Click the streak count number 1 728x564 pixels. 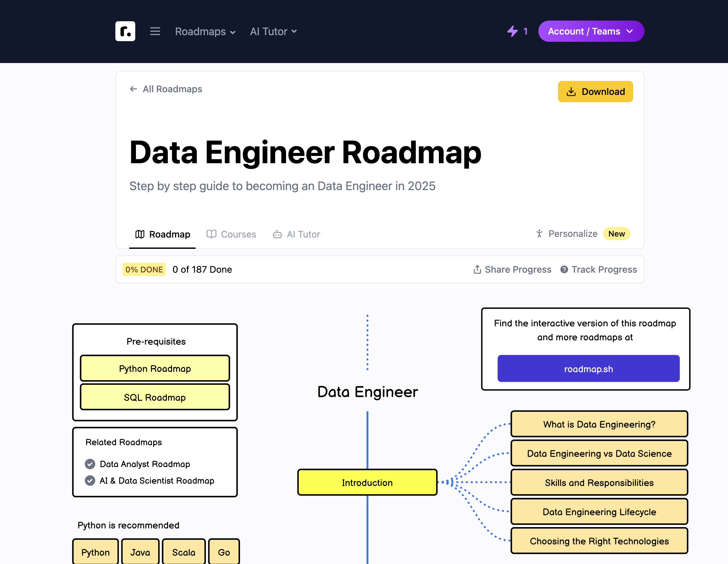pos(525,32)
